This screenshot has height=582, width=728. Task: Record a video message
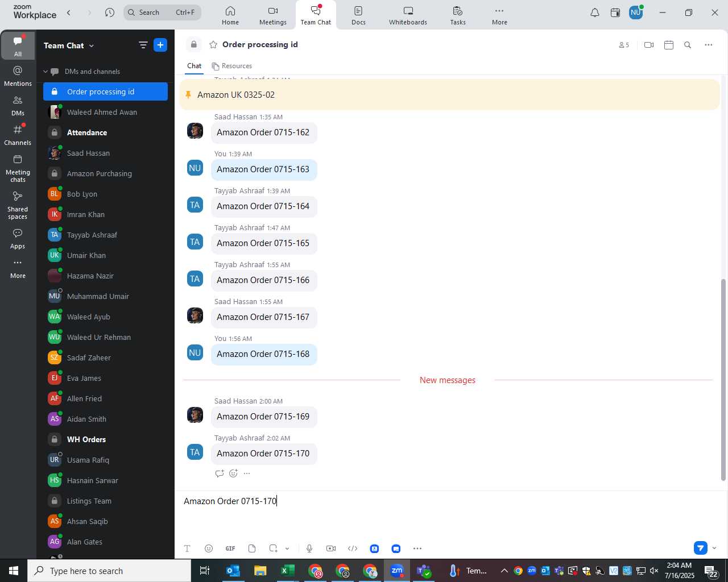tap(331, 548)
